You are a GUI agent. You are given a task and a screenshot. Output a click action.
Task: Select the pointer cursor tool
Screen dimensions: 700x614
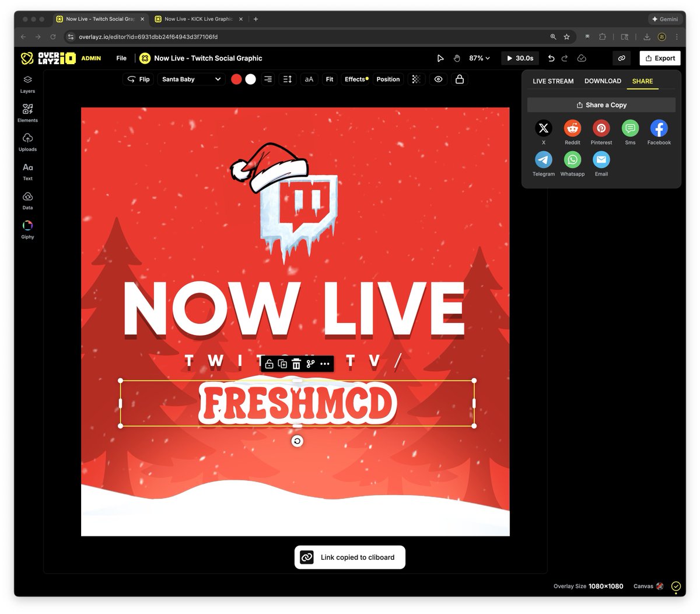[440, 58]
